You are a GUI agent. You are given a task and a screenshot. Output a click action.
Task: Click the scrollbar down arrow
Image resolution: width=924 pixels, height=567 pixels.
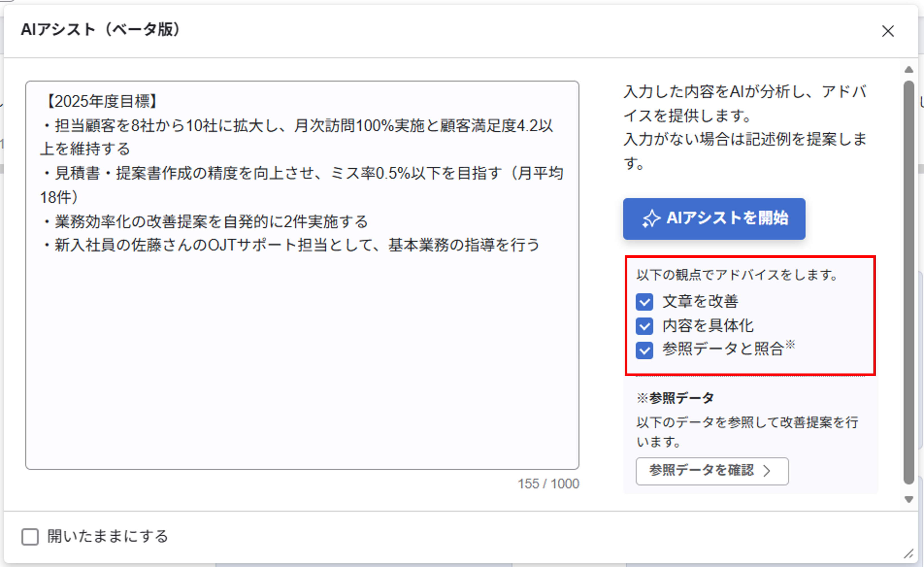point(909,499)
